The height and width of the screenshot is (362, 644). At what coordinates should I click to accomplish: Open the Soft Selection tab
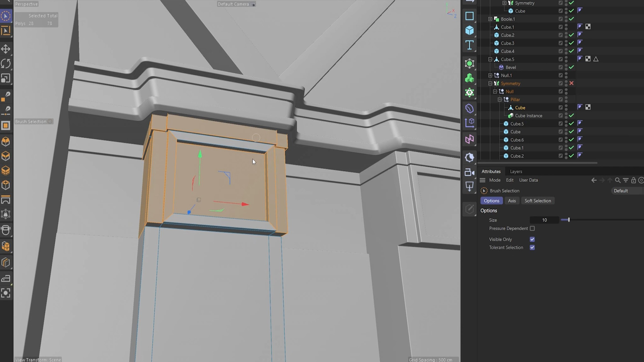tap(537, 201)
